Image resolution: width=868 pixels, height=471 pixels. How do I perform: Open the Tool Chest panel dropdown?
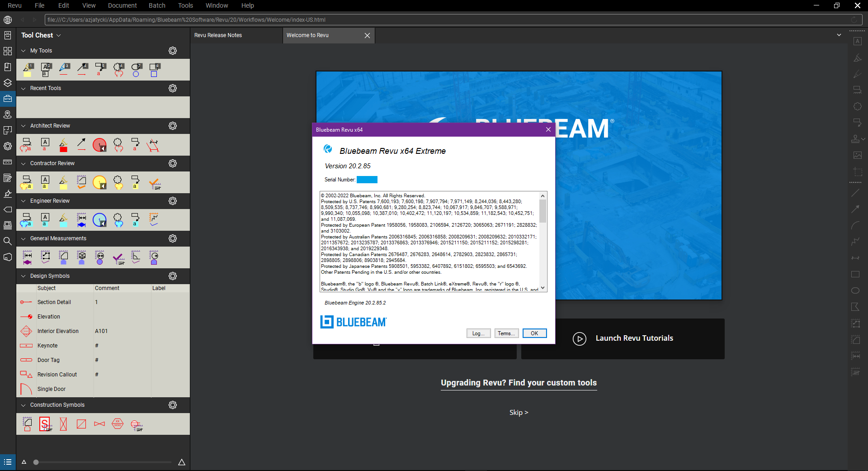coord(59,35)
